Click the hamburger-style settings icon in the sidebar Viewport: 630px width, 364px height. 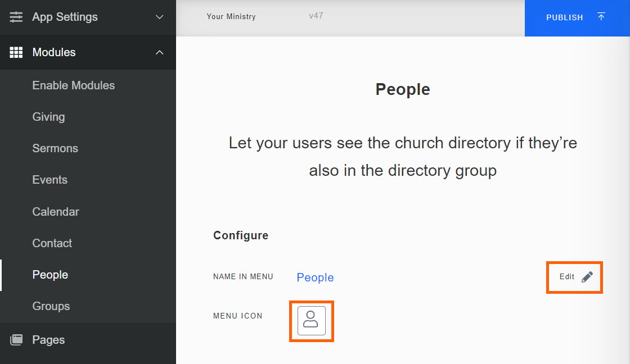click(16, 17)
